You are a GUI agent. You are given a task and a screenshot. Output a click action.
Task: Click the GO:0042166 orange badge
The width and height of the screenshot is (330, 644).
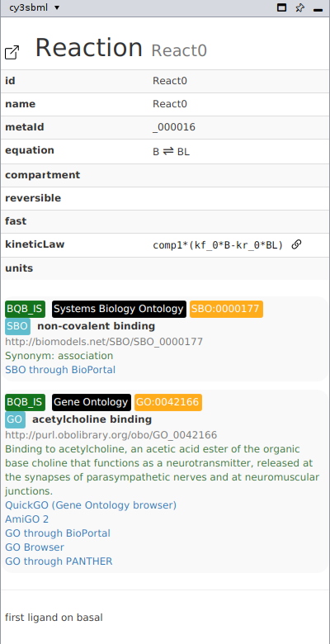pyautogui.click(x=168, y=402)
